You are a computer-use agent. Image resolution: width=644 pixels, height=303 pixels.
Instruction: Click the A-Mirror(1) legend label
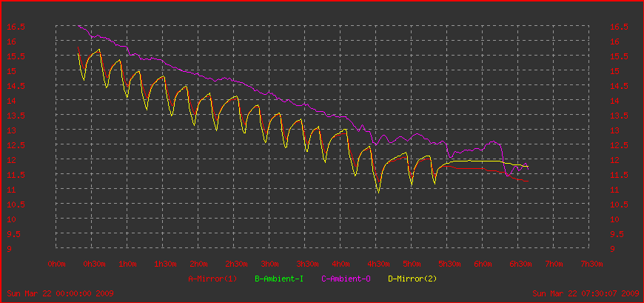click(x=212, y=279)
